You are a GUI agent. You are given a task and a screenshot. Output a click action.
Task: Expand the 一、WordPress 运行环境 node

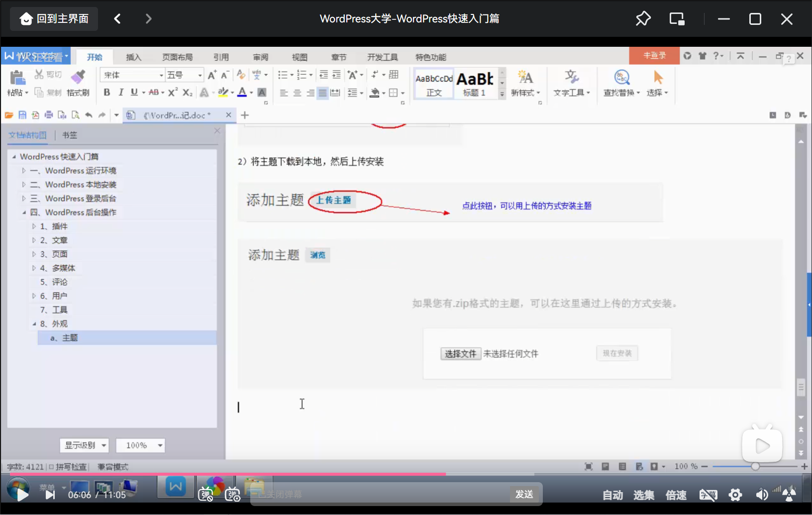(23, 171)
